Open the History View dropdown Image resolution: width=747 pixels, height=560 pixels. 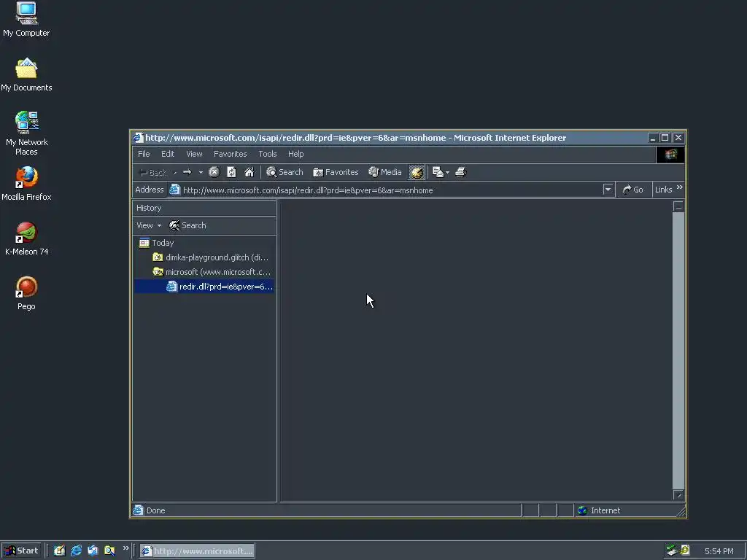[x=149, y=225]
